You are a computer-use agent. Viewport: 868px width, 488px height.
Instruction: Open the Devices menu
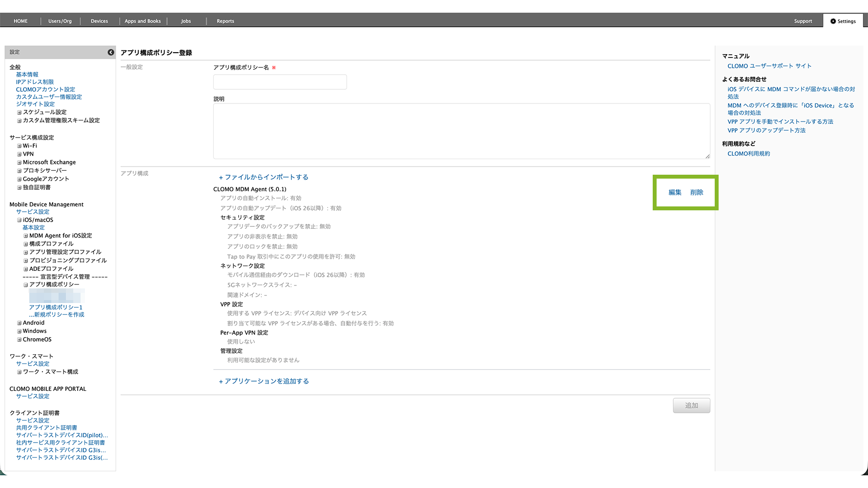pos(99,21)
